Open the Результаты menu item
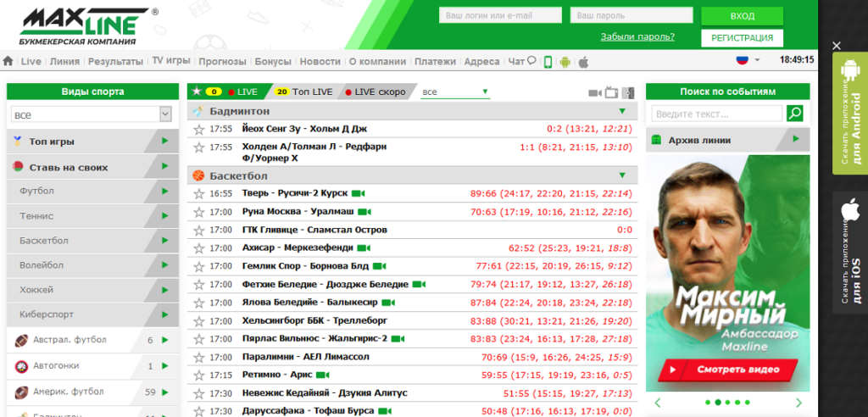Screen dimensions: 868x417 pyautogui.click(x=115, y=62)
